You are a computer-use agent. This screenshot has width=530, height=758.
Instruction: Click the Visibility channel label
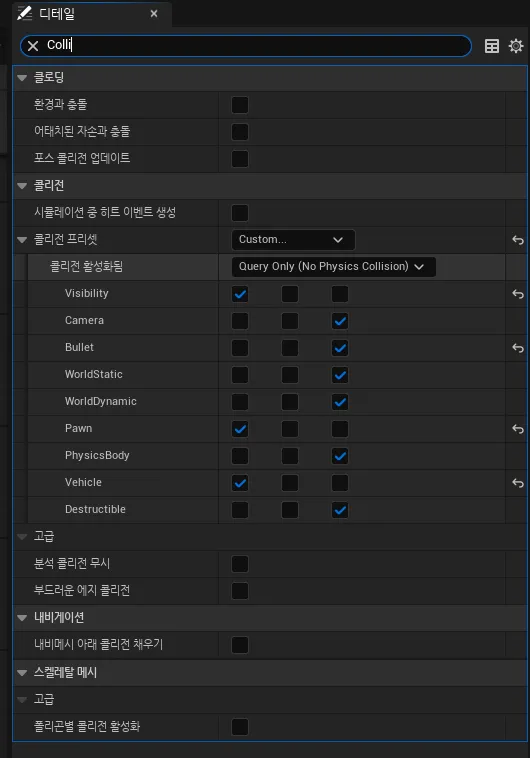[x=87, y=293]
